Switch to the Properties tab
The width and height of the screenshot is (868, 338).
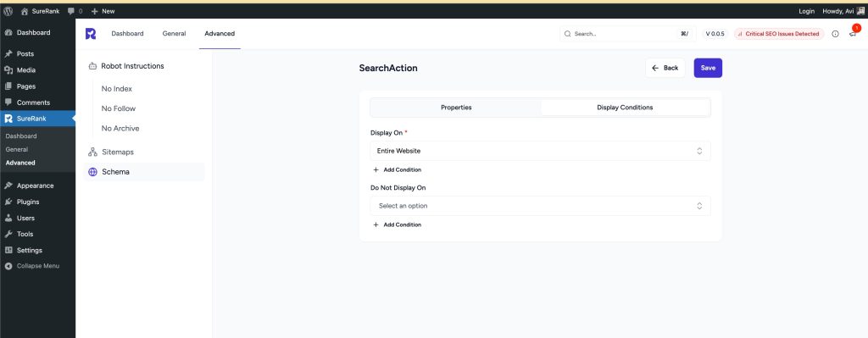click(456, 108)
